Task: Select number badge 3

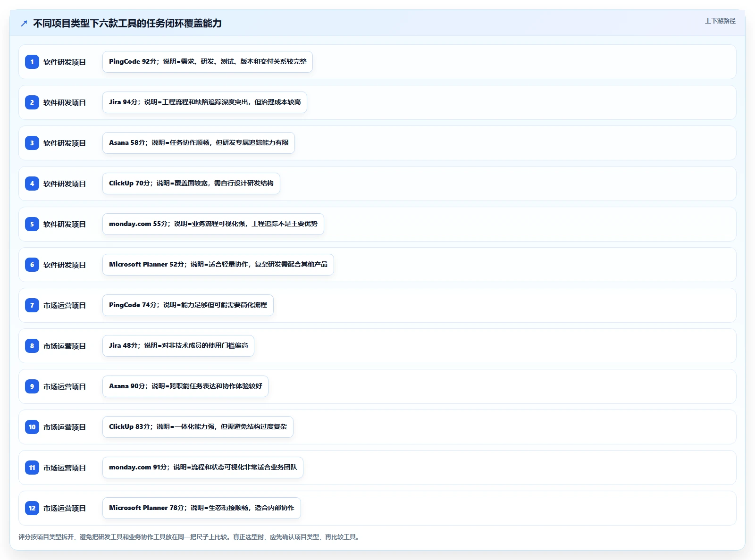Action: click(32, 143)
